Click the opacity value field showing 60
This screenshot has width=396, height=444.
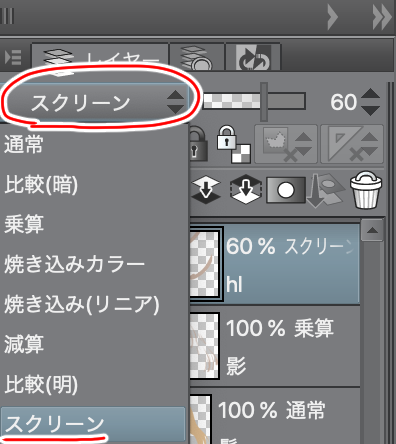(343, 102)
